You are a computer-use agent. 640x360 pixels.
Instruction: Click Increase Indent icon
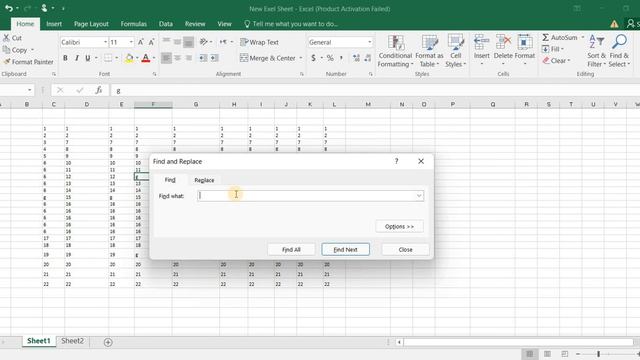coord(214,58)
